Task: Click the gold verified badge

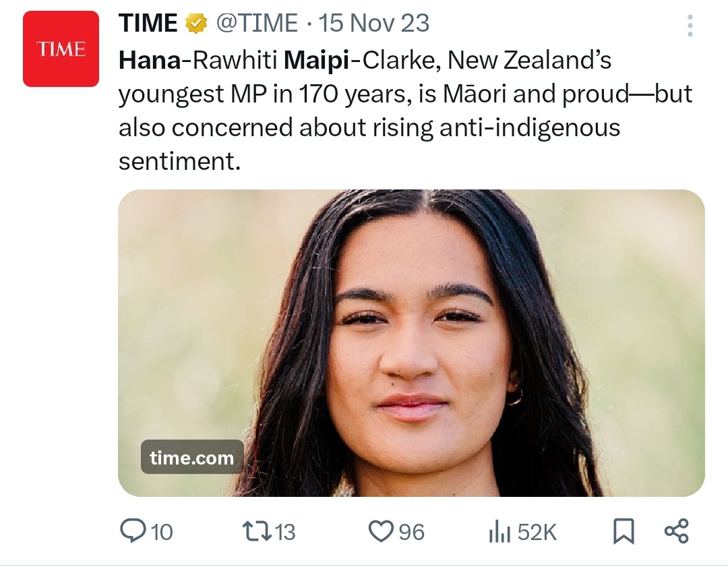Action: 195,24
